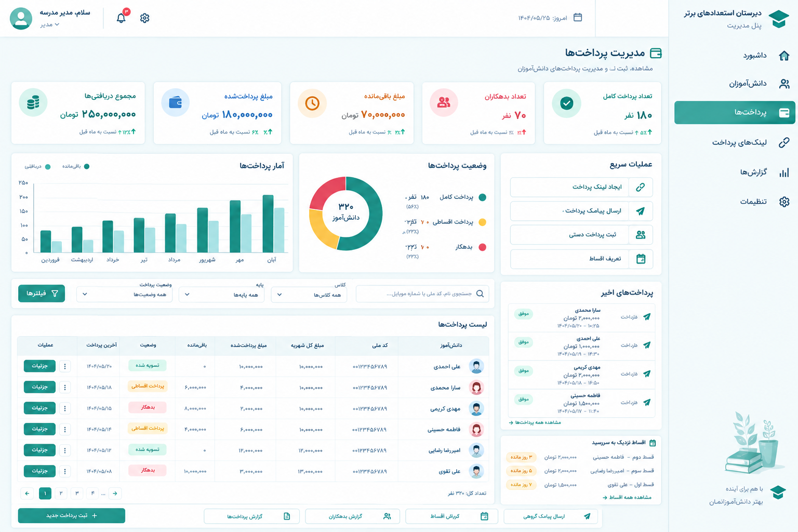Screen dimensions: 798x532
Task: Click the گزارش بدهکاران button
Action: coord(352,516)
